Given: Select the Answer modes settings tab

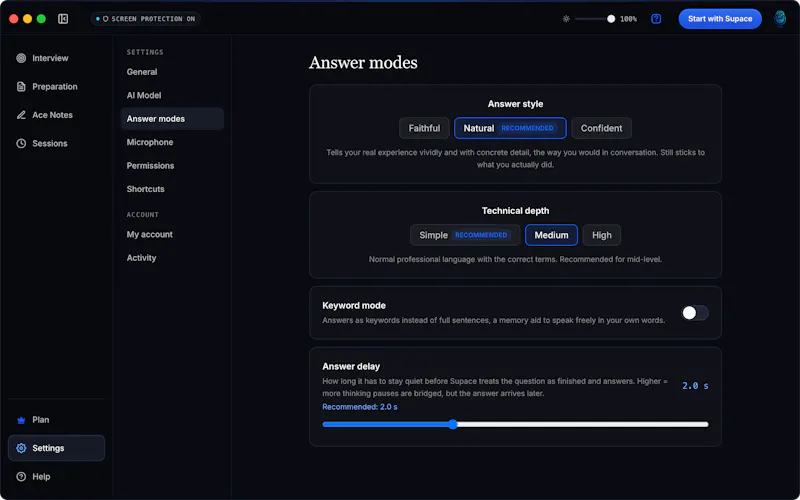Looking at the screenshot, I should (x=172, y=119).
